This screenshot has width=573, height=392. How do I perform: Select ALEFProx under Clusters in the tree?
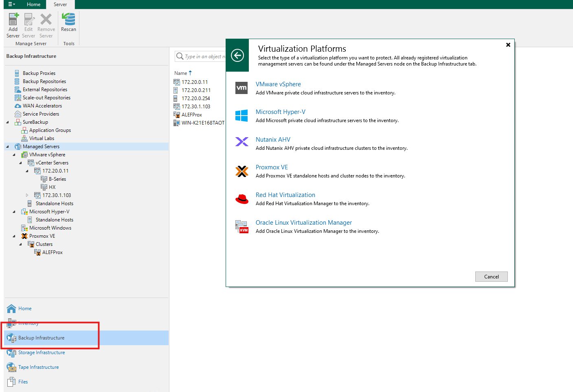53,252
